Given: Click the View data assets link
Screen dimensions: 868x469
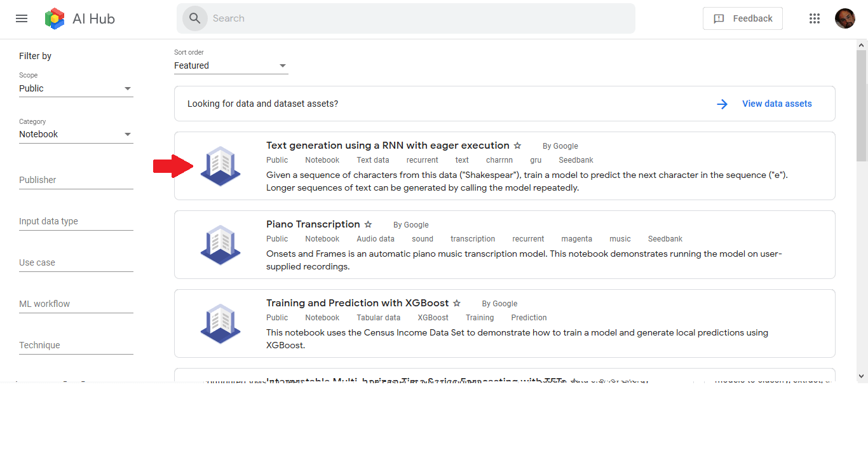Looking at the screenshot, I should click(x=776, y=103).
